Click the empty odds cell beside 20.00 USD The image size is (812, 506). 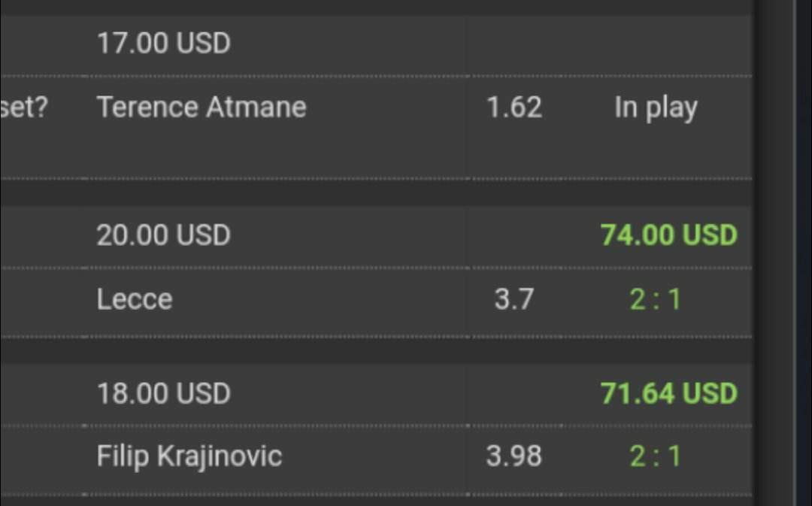(x=514, y=235)
